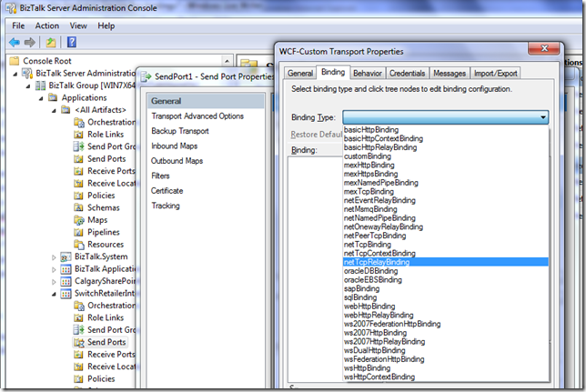Click the Pipelines icon in the tree

tap(78, 233)
